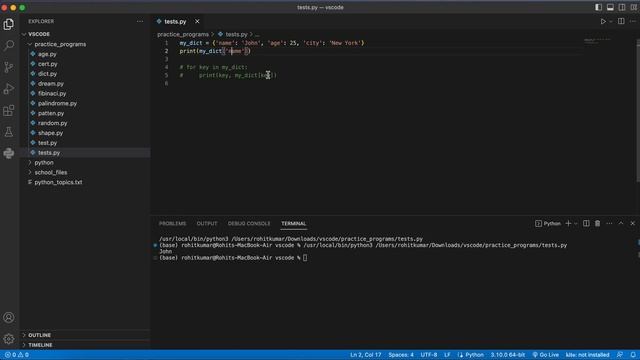Select the tests.py editor tab
The height and width of the screenshot is (360, 640).
pos(175,21)
